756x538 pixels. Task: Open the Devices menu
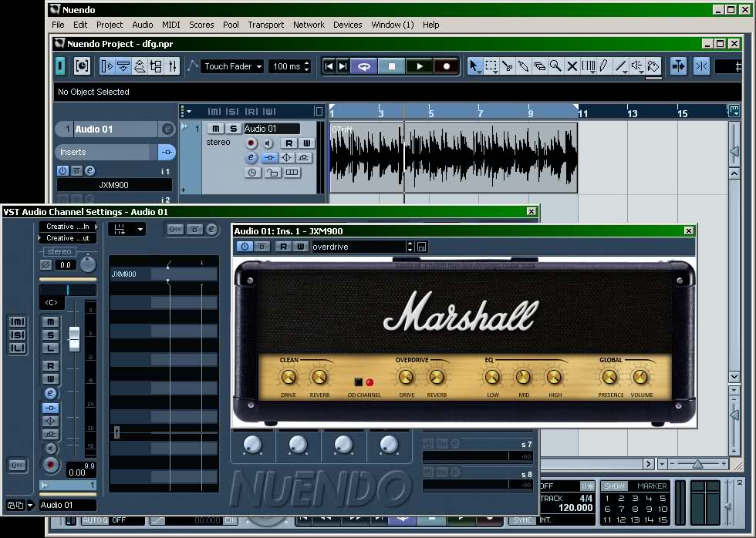pos(347,25)
